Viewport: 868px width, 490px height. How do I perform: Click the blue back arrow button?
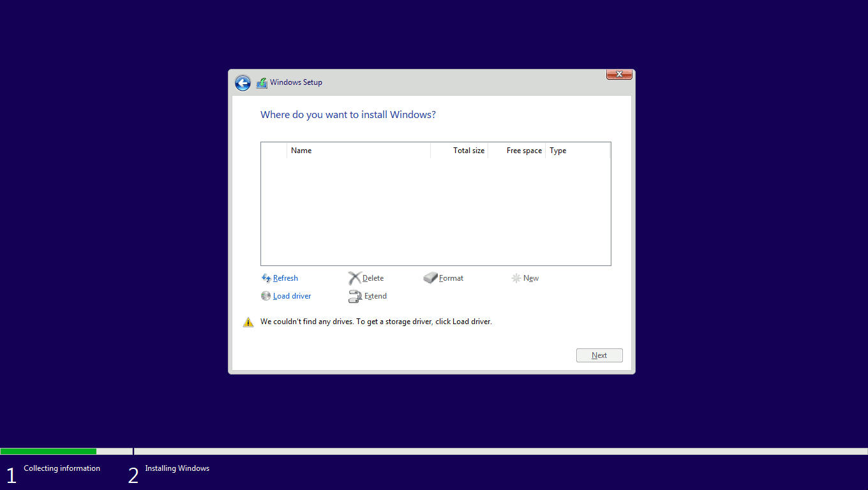pyautogui.click(x=243, y=83)
